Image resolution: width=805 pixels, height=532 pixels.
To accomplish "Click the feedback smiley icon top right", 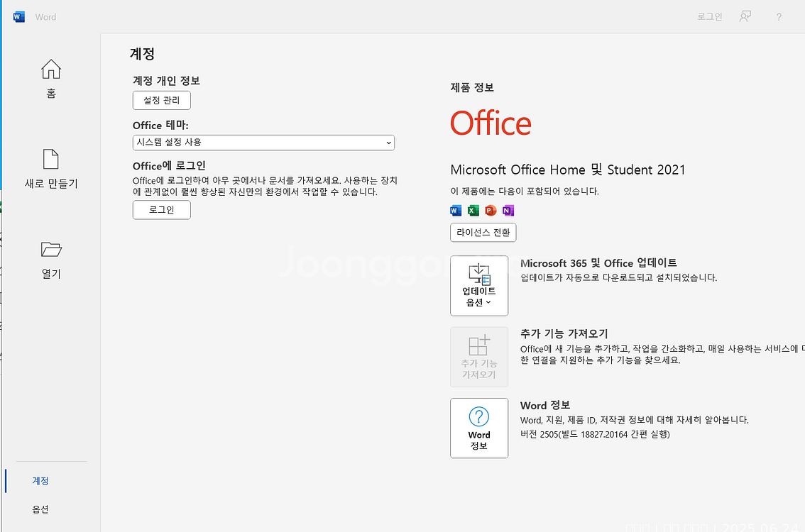I will (x=745, y=16).
